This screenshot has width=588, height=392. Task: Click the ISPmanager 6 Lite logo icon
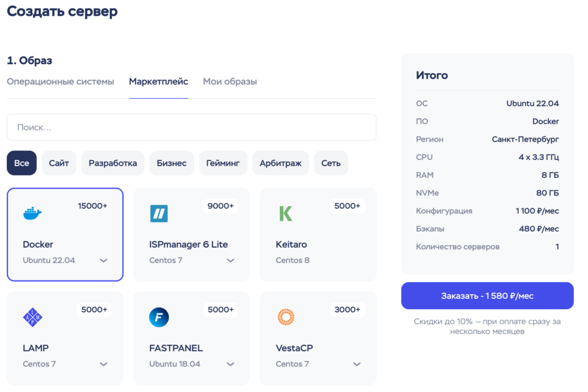[159, 213]
